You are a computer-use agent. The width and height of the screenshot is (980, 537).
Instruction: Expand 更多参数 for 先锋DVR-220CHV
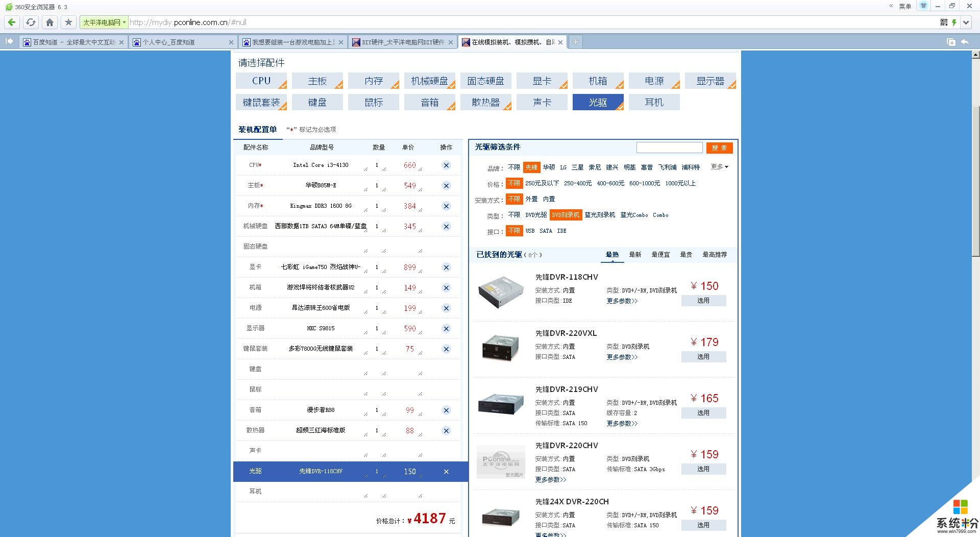tap(550, 480)
